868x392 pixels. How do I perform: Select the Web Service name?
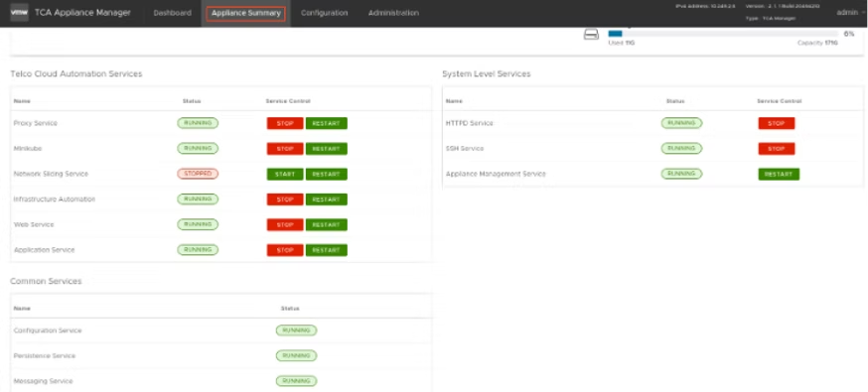click(x=34, y=224)
